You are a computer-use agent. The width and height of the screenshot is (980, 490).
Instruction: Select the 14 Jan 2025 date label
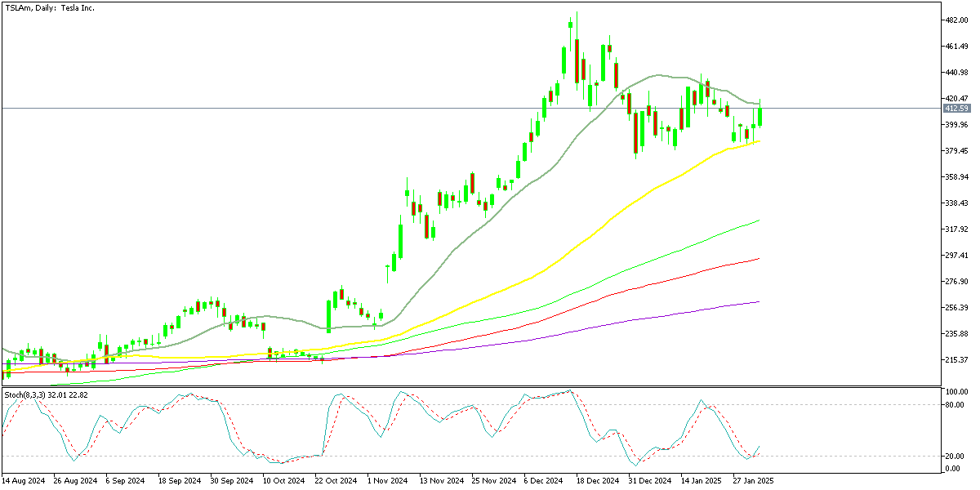pyautogui.click(x=703, y=482)
